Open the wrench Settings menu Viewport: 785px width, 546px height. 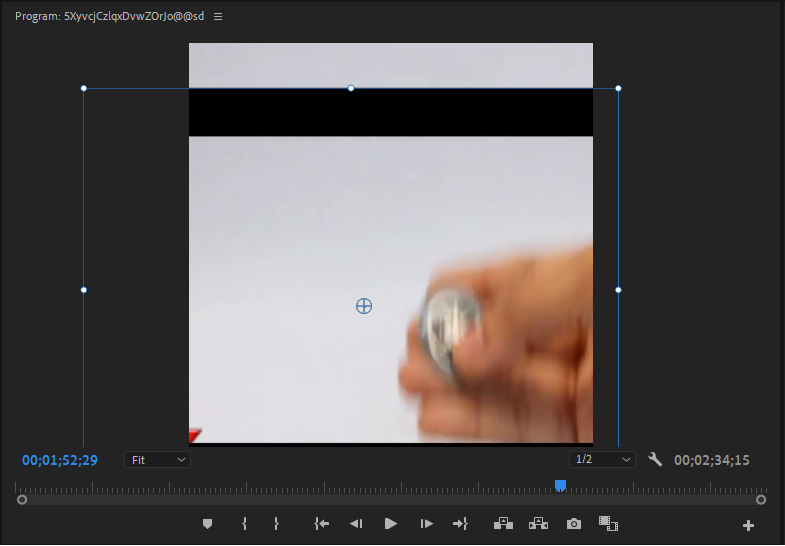point(655,459)
